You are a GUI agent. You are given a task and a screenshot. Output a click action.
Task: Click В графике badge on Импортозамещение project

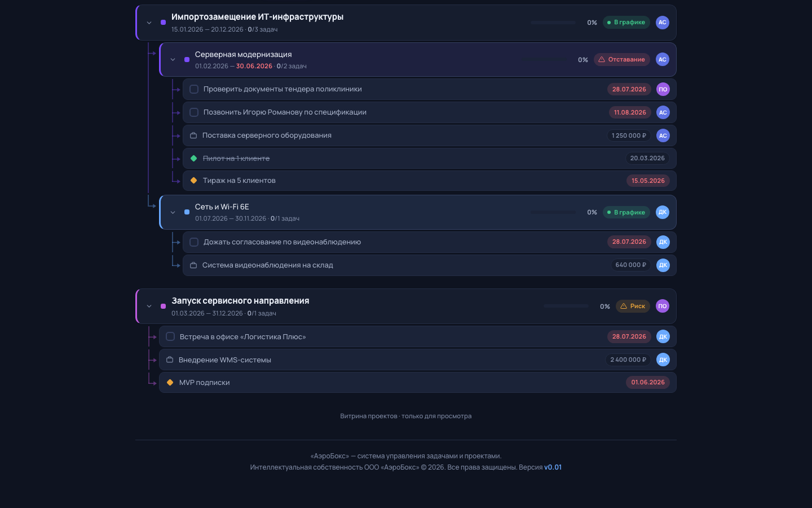coord(626,23)
